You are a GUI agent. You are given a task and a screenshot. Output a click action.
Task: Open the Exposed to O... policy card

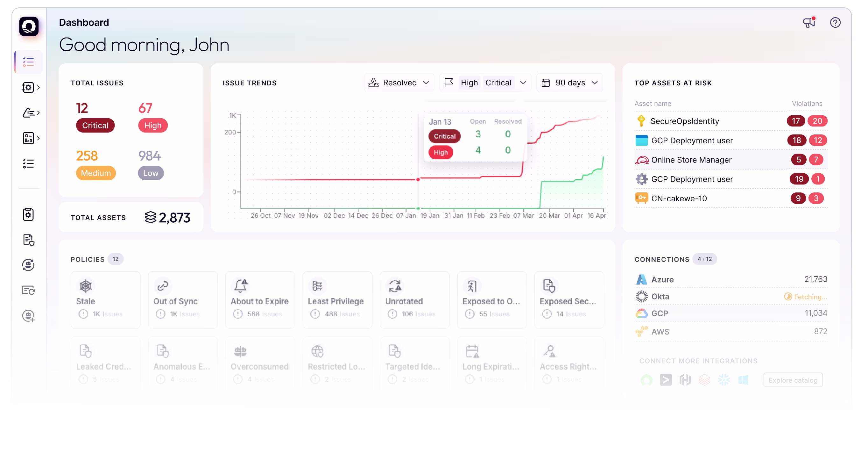492,299
